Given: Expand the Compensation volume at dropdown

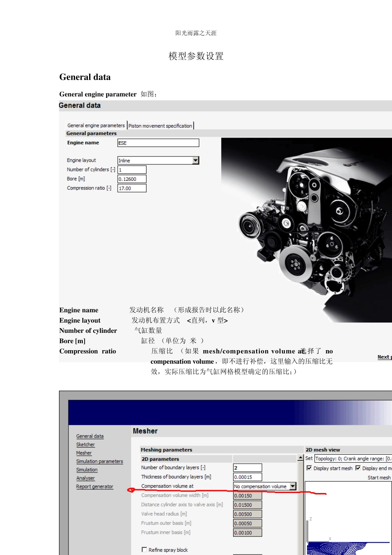Looking at the screenshot, I should (293, 486).
